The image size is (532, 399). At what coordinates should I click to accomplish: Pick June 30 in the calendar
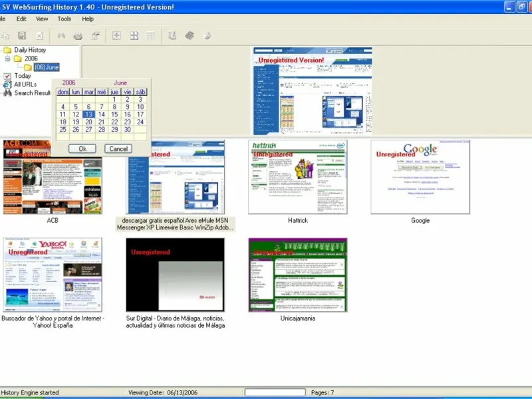(x=127, y=129)
